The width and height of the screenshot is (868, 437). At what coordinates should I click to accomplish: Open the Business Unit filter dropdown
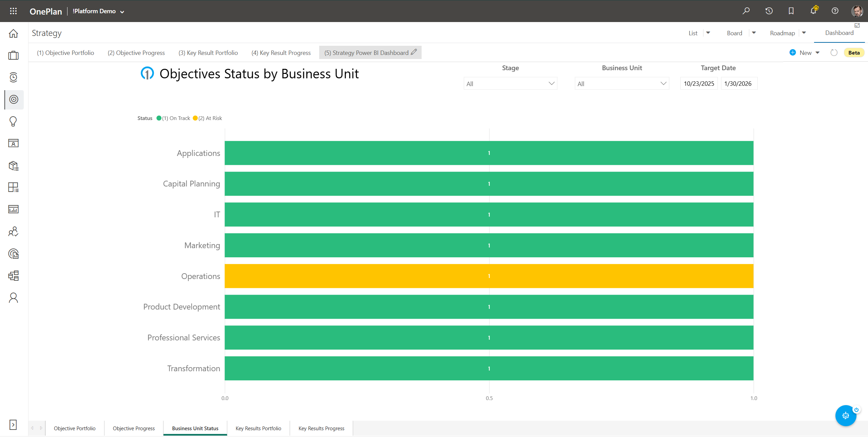(621, 83)
